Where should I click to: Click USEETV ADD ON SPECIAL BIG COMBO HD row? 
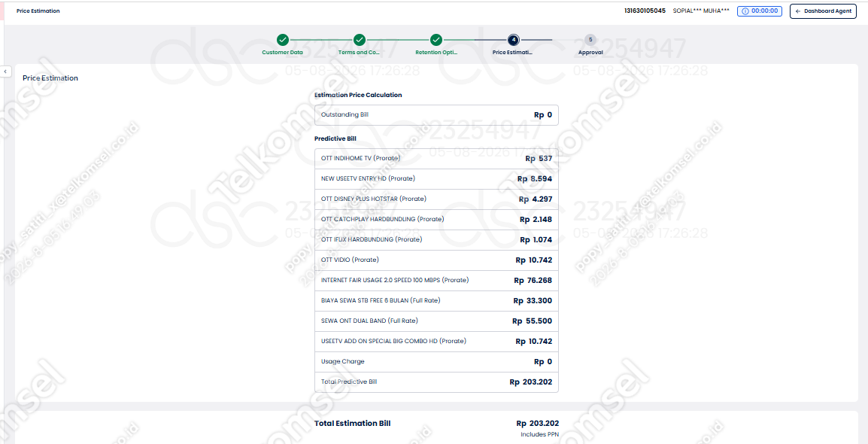tap(436, 341)
